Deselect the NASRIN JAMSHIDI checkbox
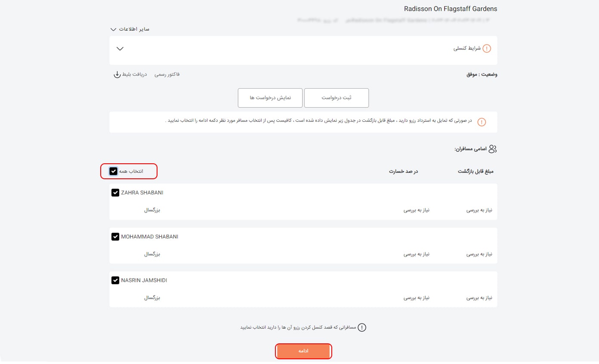Viewport: 599px width, 364px height. click(x=115, y=281)
